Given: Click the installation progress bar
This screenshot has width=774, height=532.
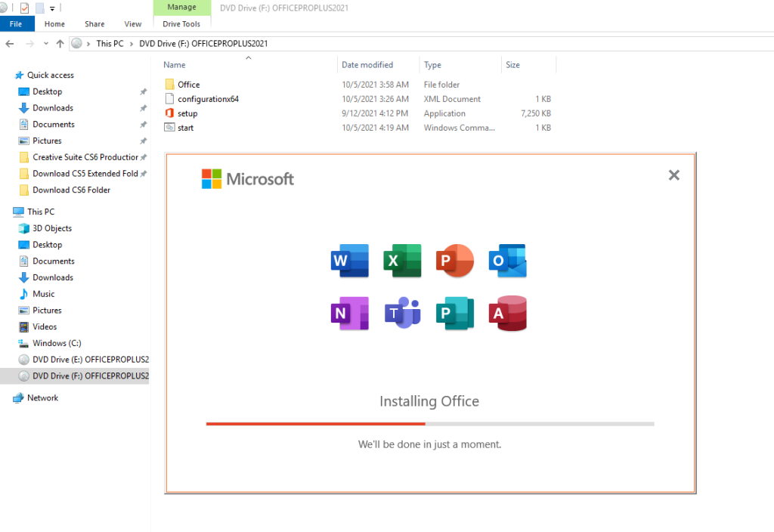Looking at the screenshot, I should tap(430, 424).
